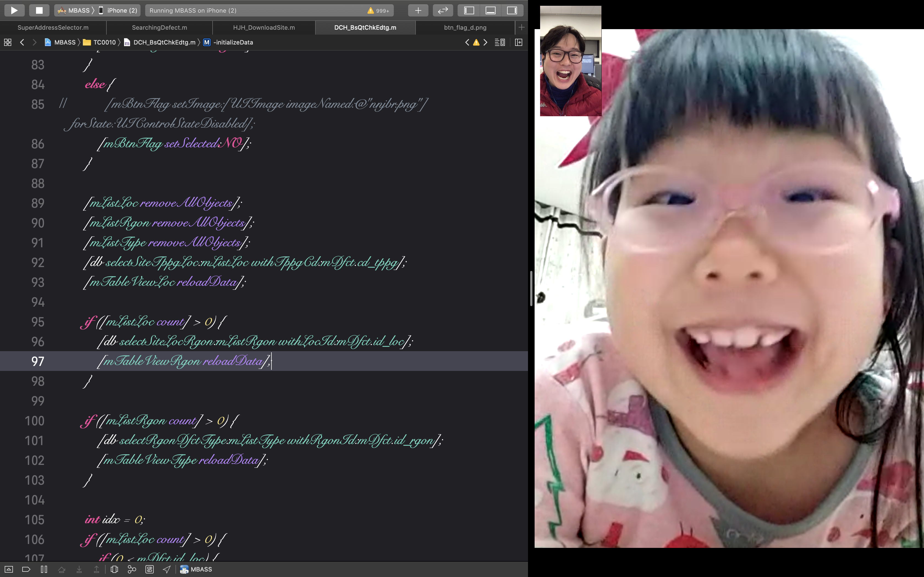Image resolution: width=924 pixels, height=577 pixels.
Task: Toggle the left navigator panel
Action: point(469,10)
